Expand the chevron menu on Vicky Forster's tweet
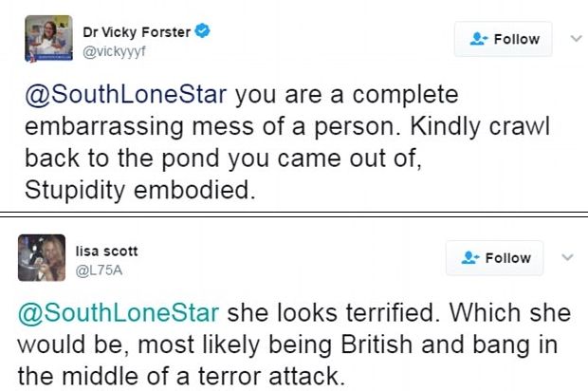The width and height of the screenshot is (588, 391). (x=572, y=38)
